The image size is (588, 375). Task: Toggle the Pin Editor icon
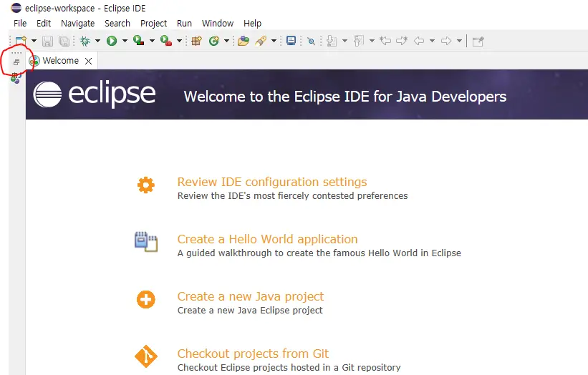478,41
